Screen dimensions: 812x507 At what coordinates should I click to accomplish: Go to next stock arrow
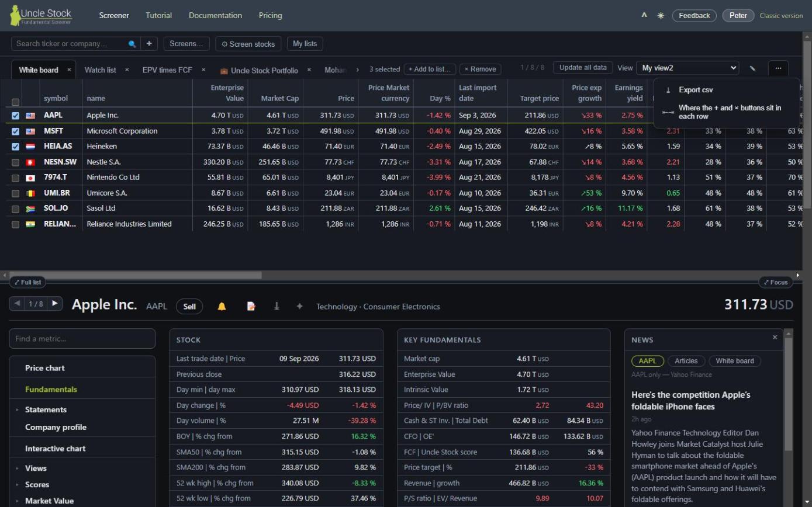(x=55, y=303)
